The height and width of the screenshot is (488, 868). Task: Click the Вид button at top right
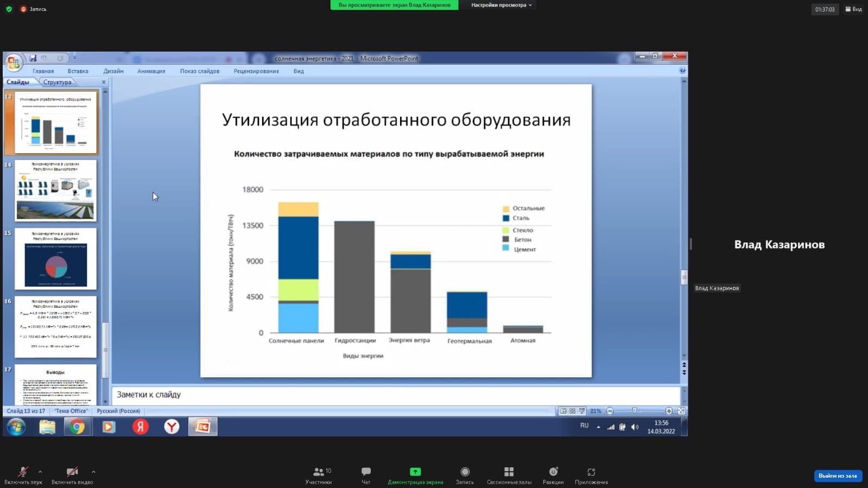854,9
